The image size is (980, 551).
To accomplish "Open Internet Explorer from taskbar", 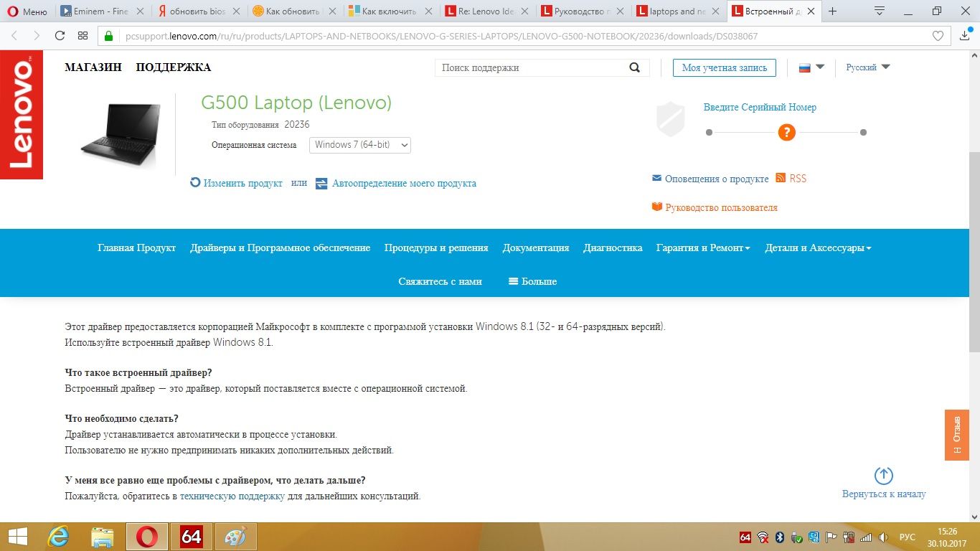I will tap(58, 537).
